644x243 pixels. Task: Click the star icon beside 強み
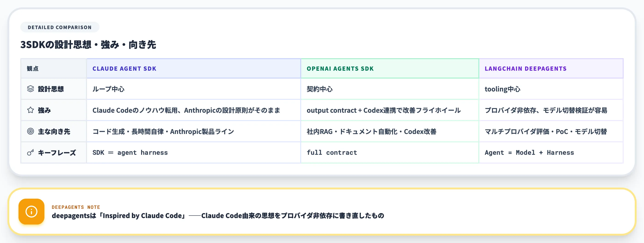(x=31, y=110)
